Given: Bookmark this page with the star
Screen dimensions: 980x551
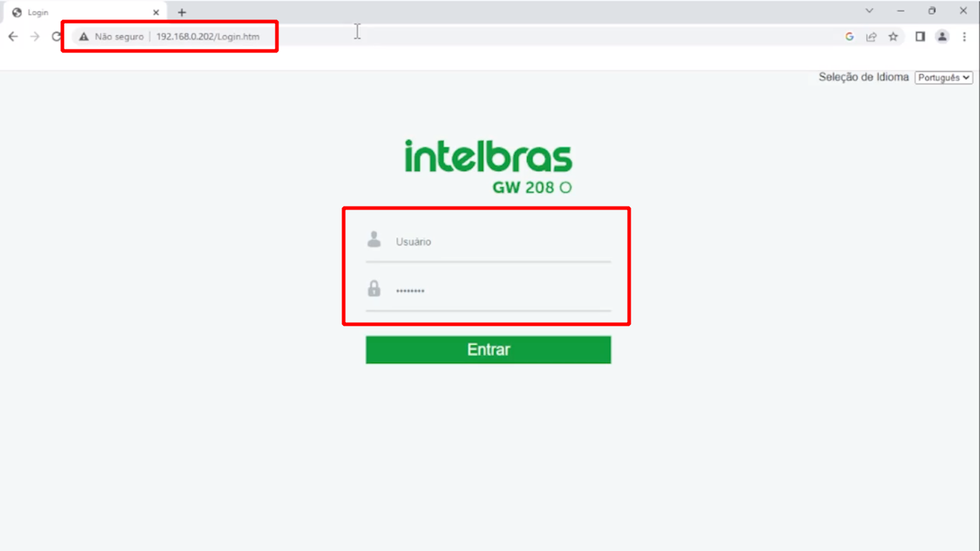Looking at the screenshot, I should pos(893,37).
